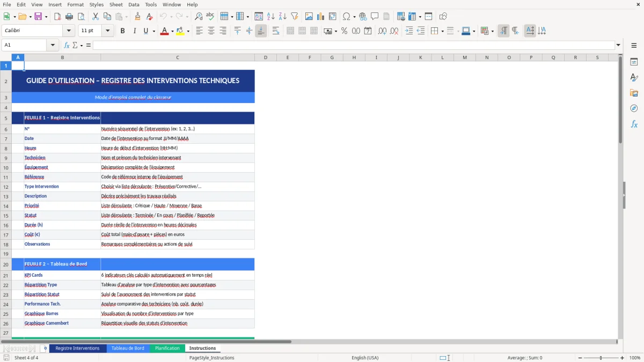
Task: Toggle Italic formatting
Action: (x=134, y=31)
